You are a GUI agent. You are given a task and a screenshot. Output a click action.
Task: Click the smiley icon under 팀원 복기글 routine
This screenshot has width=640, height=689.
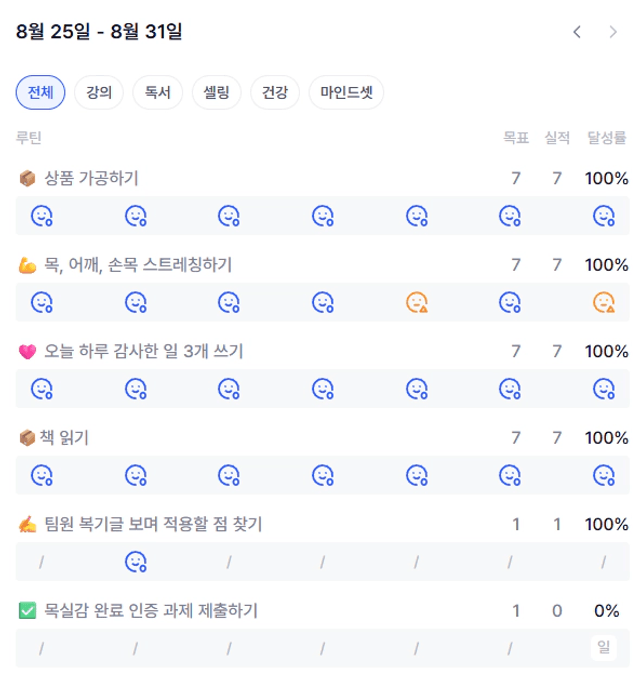[x=136, y=562]
